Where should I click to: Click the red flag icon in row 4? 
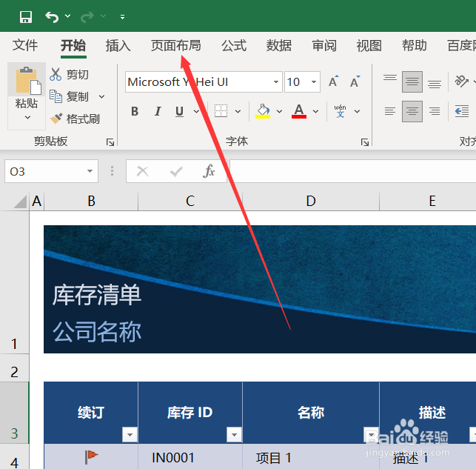(91, 457)
